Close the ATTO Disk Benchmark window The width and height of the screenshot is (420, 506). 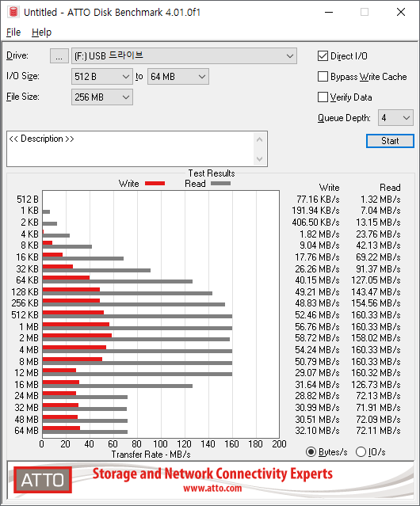click(x=401, y=12)
